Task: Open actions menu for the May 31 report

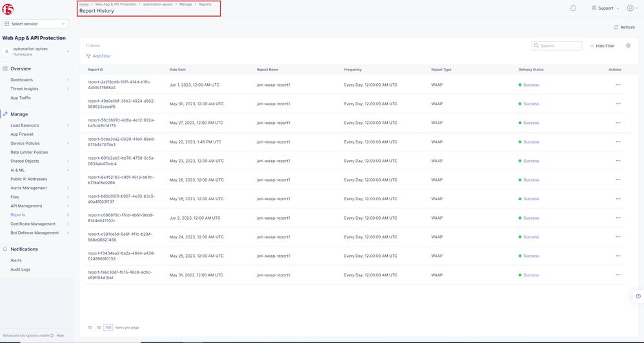Action: point(618,275)
